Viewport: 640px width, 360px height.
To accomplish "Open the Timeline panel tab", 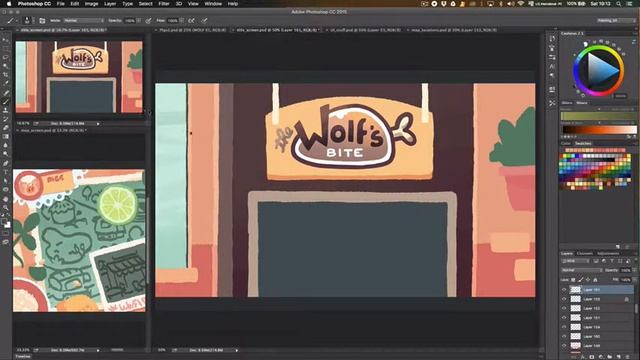I will tap(23, 357).
